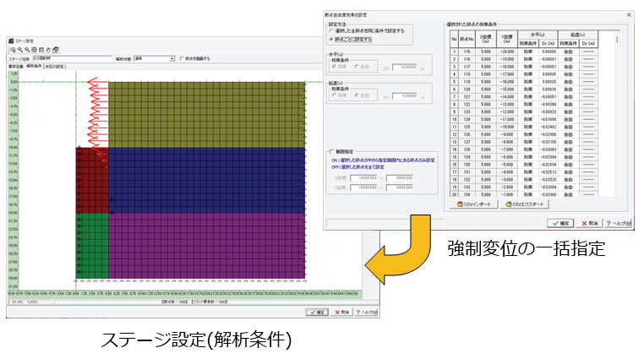Select Y coordinate cell '-10.000' in row 11
644x359 pixels.
507,127
